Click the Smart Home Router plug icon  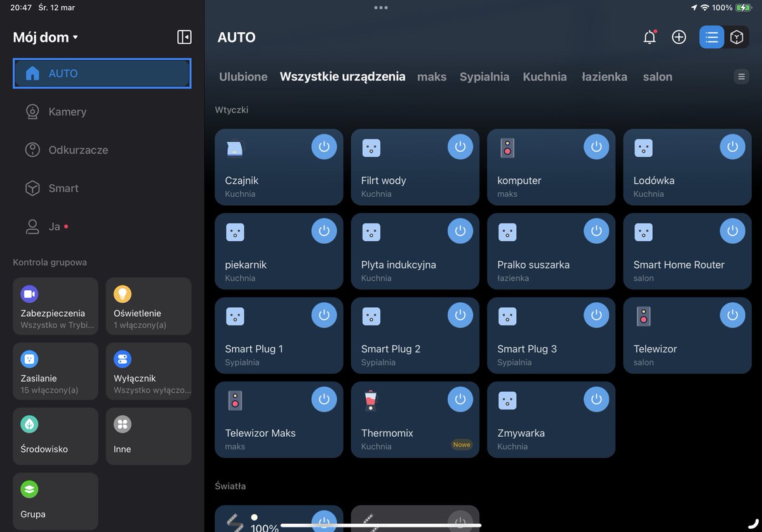pos(643,232)
